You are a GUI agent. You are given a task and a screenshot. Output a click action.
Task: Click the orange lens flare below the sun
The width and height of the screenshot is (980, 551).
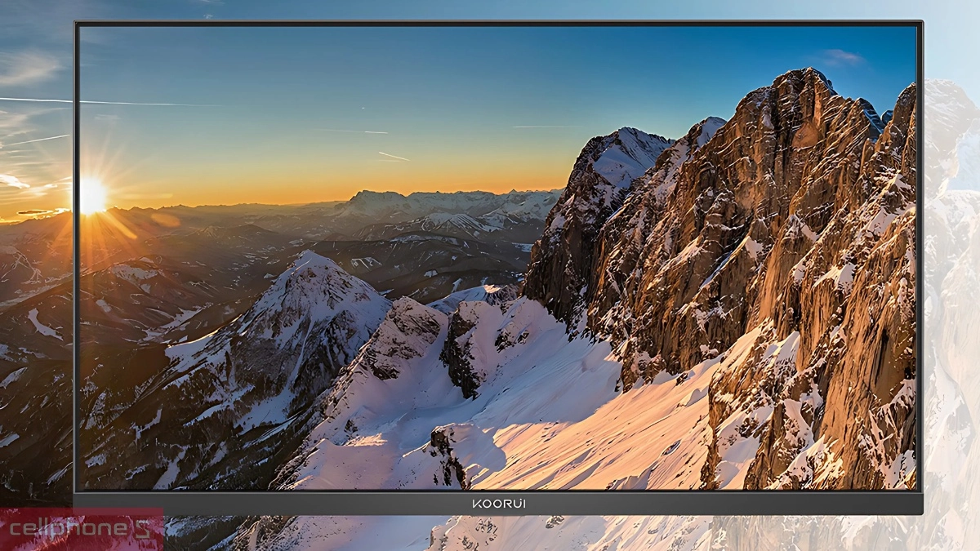[x=165, y=220]
